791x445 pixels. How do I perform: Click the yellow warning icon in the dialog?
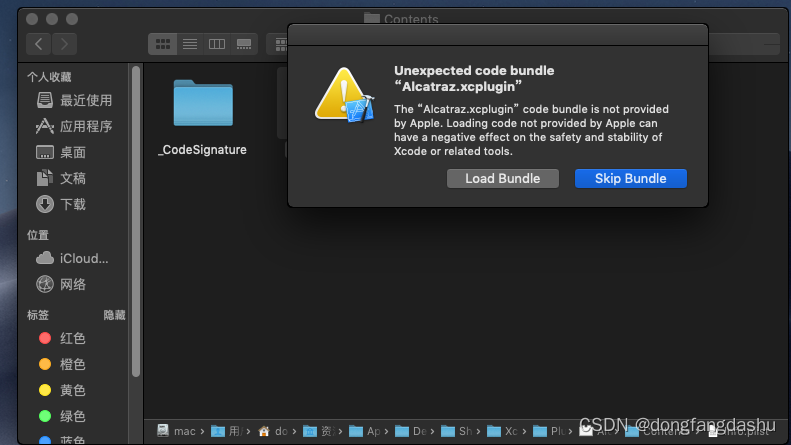pyautogui.click(x=345, y=95)
